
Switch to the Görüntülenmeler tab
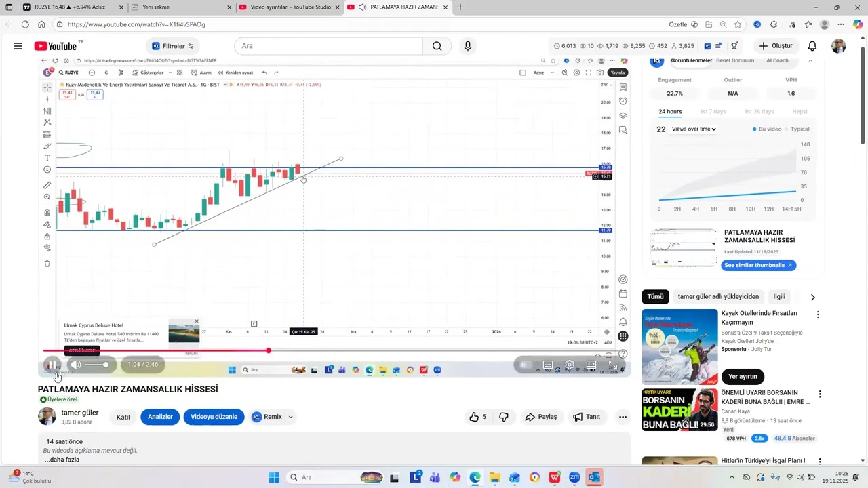691,60
